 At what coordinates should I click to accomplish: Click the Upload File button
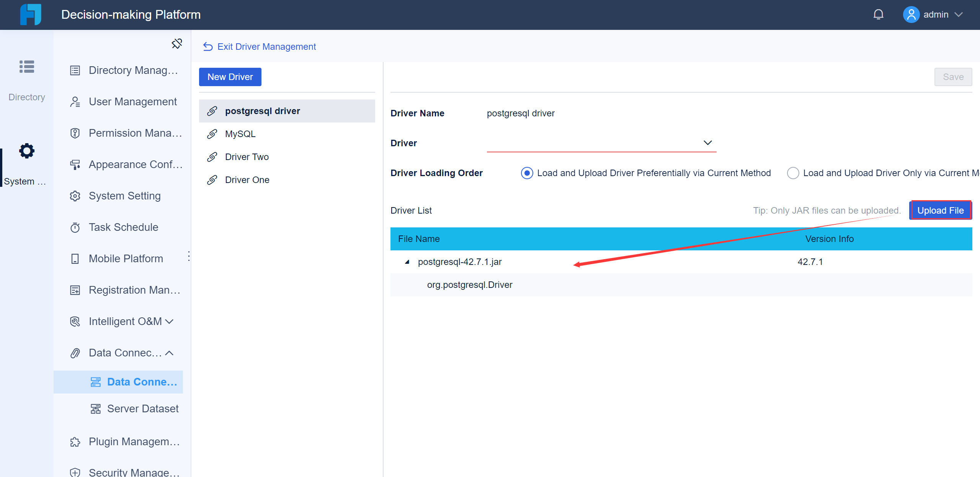point(941,210)
